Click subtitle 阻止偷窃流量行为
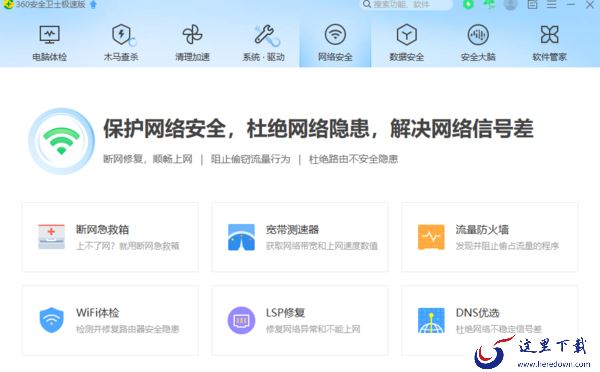 251,159
